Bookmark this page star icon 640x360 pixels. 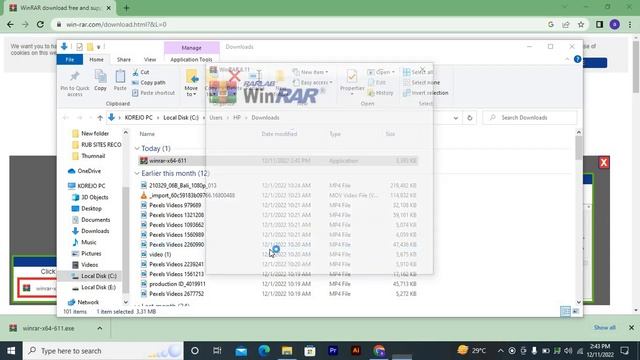click(x=581, y=24)
